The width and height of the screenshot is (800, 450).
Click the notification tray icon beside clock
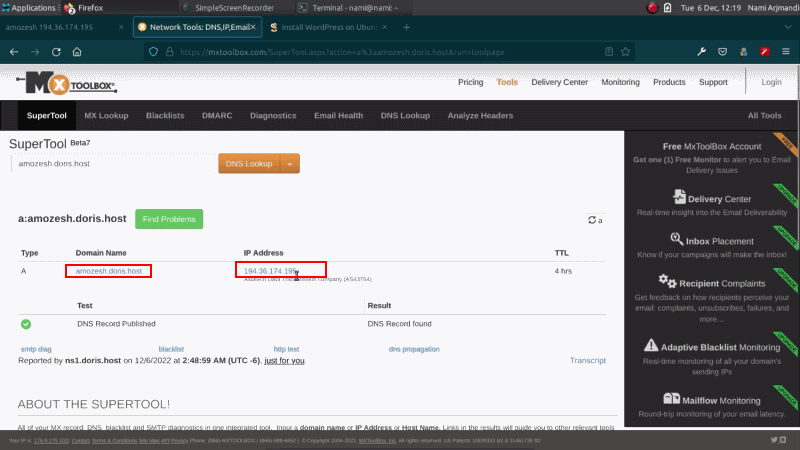coord(667,8)
